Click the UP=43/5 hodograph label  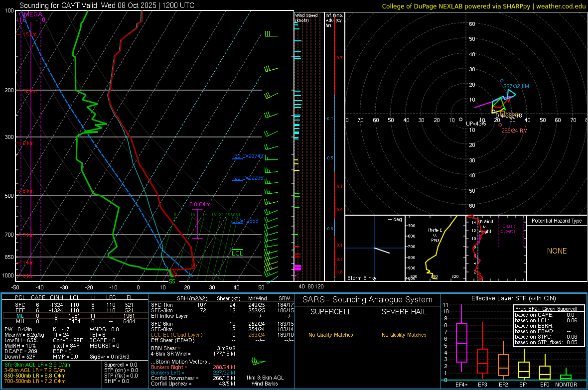tap(476, 124)
